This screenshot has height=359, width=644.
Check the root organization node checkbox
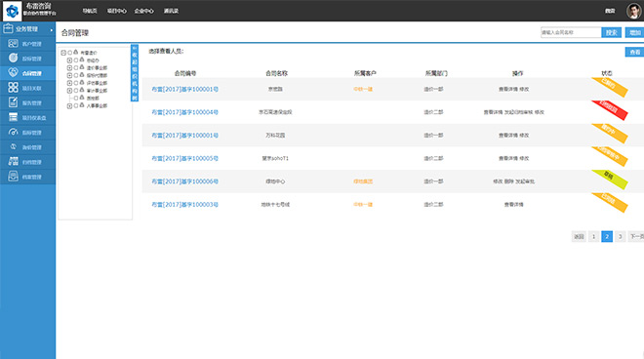[70, 53]
